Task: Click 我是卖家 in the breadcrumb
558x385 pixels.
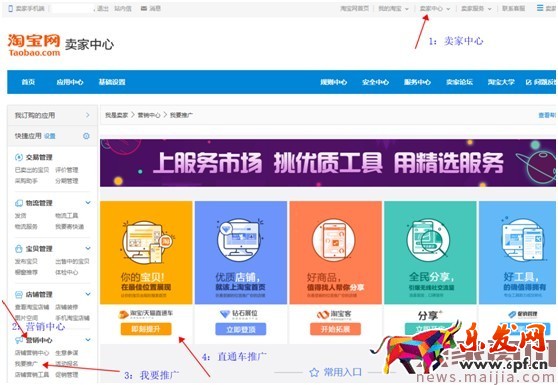Action: pos(116,115)
